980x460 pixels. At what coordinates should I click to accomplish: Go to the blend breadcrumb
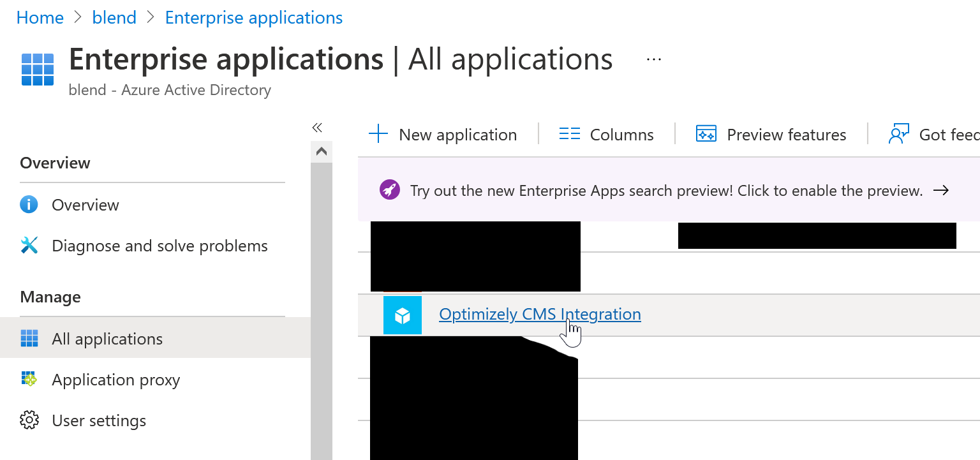pyautogui.click(x=114, y=18)
